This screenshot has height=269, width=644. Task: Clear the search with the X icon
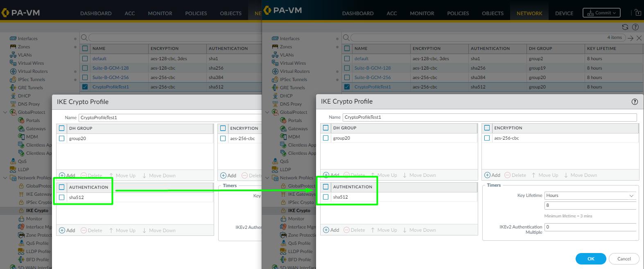[x=639, y=38]
